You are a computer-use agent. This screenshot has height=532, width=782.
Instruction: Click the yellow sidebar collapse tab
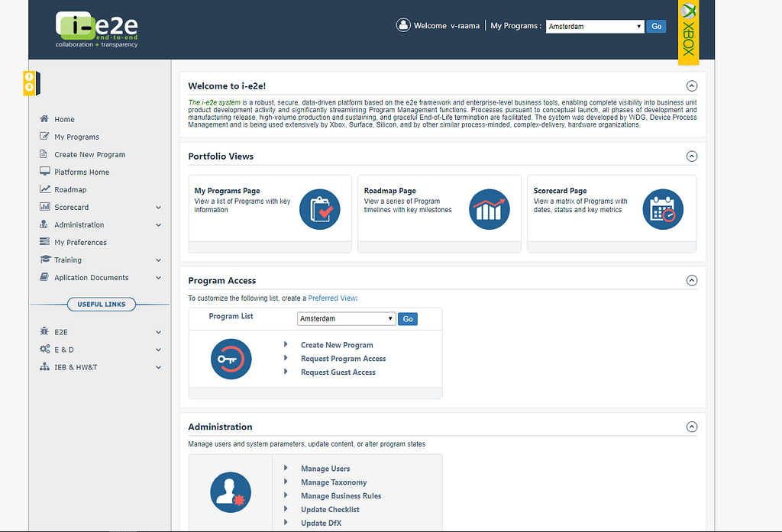tap(30, 82)
